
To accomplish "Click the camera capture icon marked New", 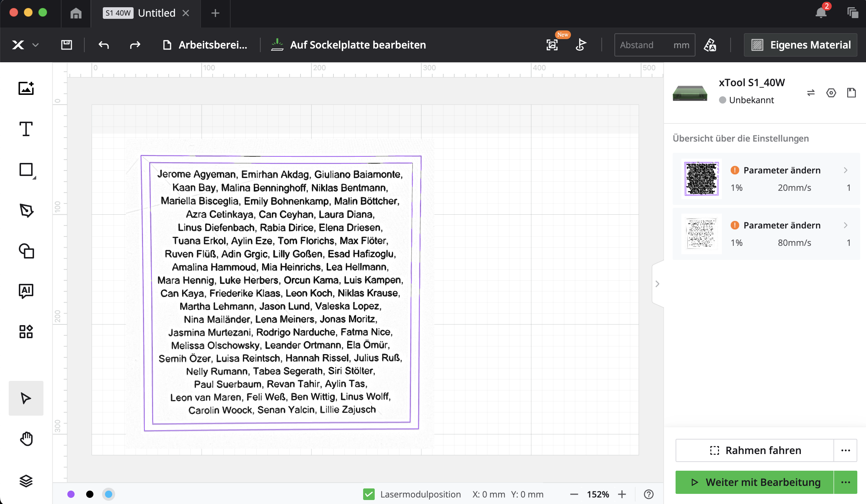I will pyautogui.click(x=552, y=45).
